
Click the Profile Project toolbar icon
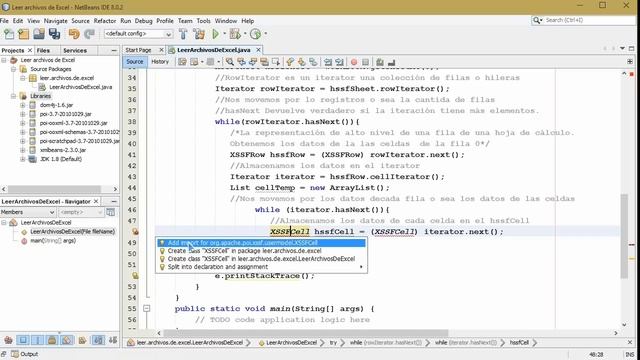tap(256, 34)
